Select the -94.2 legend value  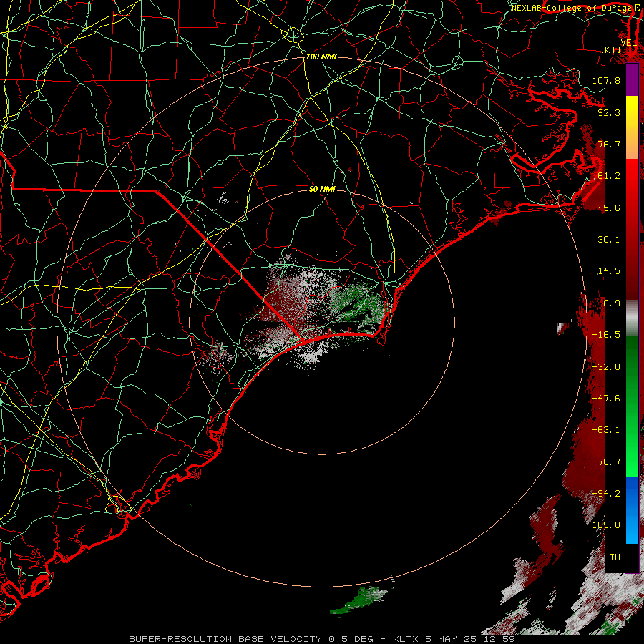(606, 494)
